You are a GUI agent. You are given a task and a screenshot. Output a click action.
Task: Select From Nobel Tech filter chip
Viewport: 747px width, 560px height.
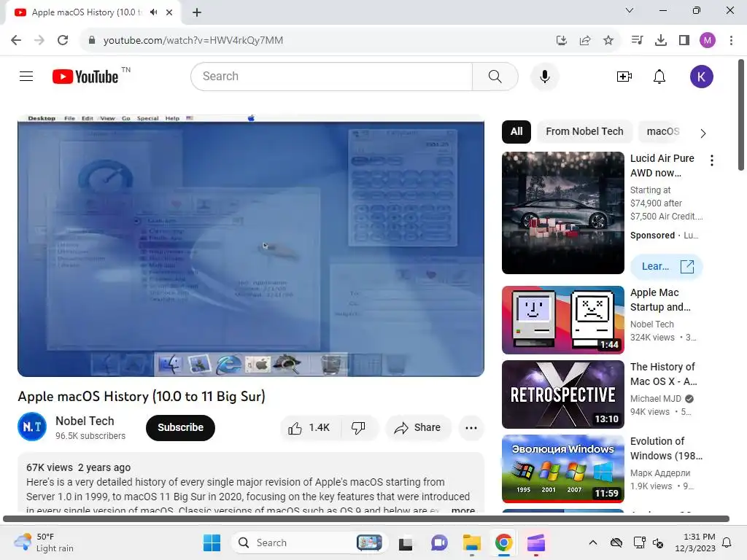[x=584, y=131]
